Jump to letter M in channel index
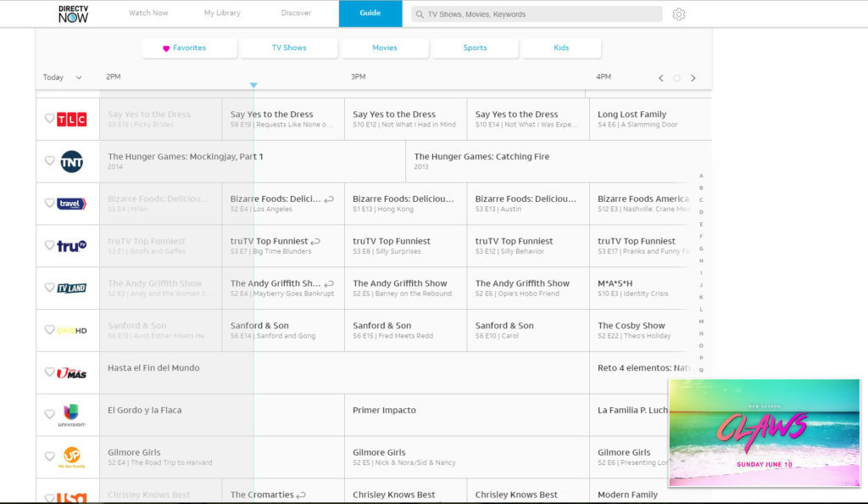 701,322
